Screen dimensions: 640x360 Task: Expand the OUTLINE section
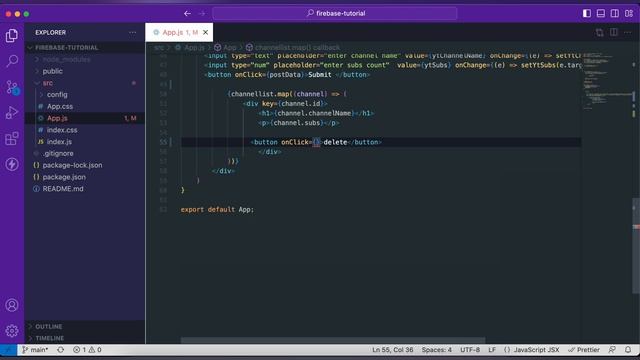[x=85, y=327]
